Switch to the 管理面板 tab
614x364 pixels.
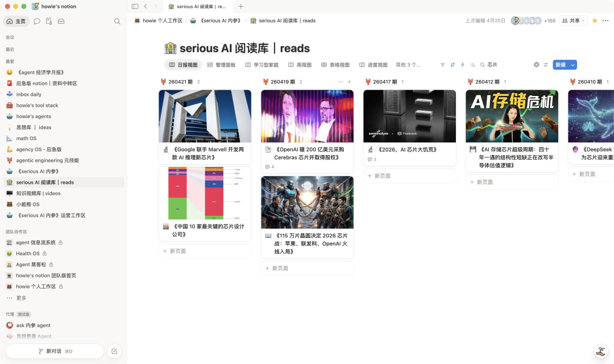[x=221, y=65]
